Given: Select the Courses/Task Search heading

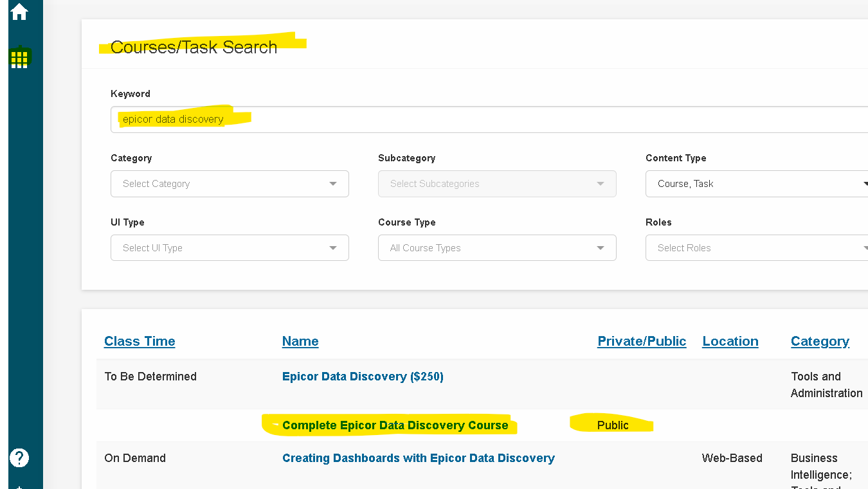Looking at the screenshot, I should click(194, 47).
